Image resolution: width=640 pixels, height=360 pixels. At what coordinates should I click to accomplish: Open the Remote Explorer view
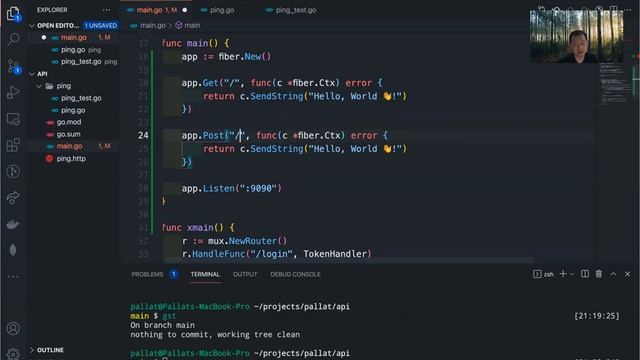pos(13,119)
